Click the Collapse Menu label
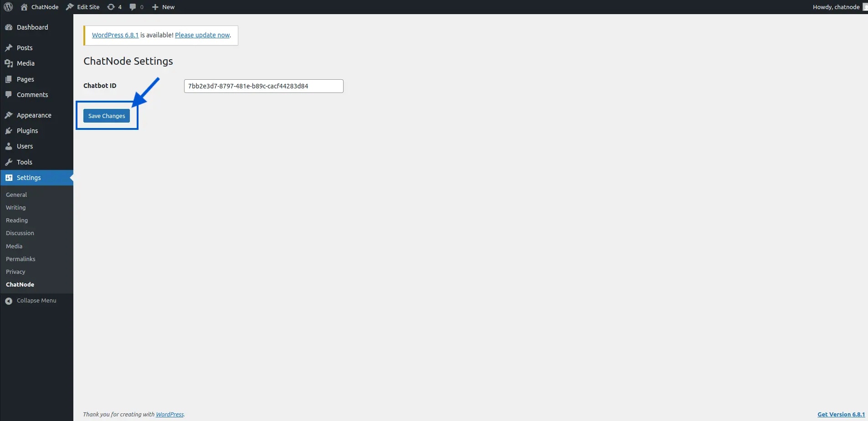 click(36, 301)
